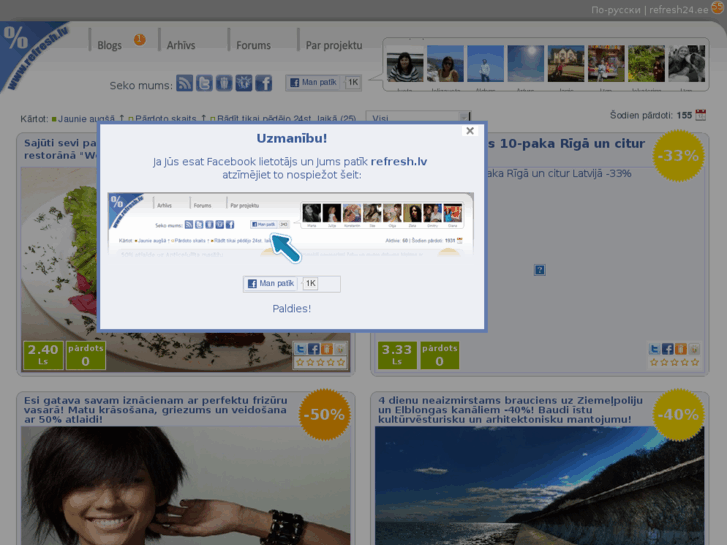Click avatar showing a house
727x545 pixels.
(566, 64)
